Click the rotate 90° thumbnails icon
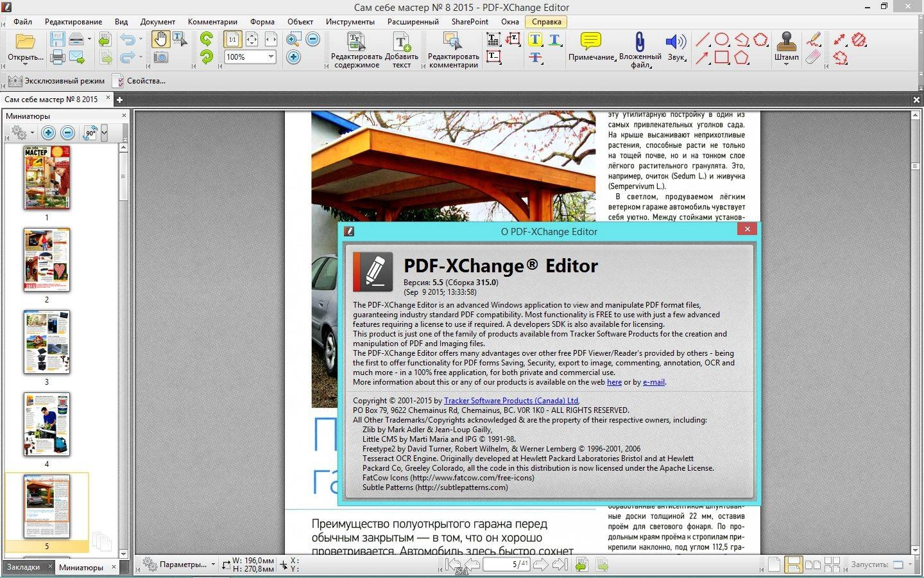 pyautogui.click(x=90, y=133)
